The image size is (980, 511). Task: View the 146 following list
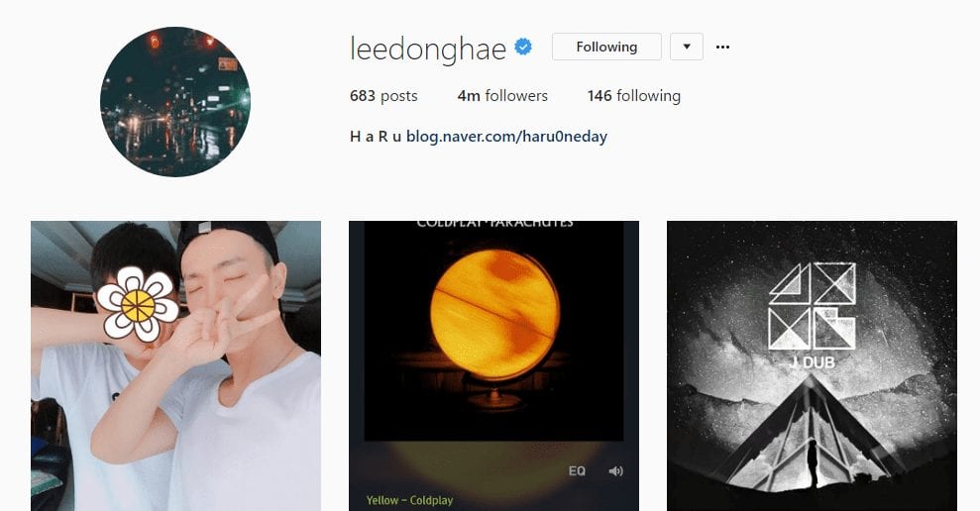(634, 96)
